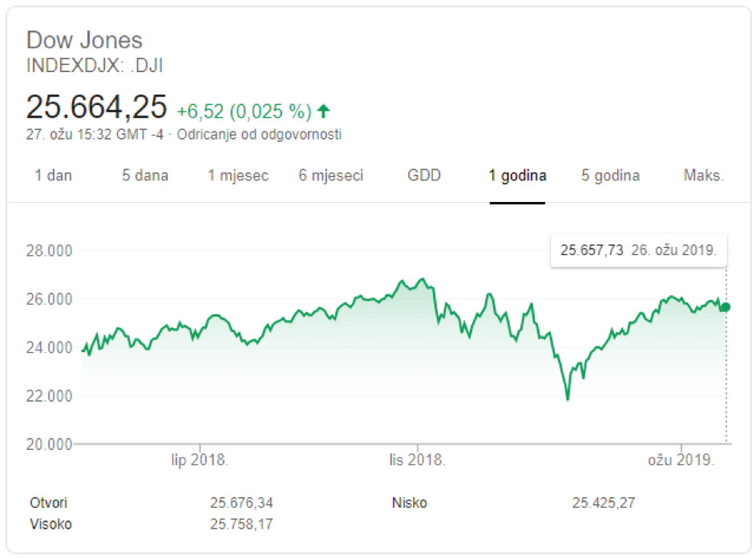Select the "5 dana" time range

point(145,176)
